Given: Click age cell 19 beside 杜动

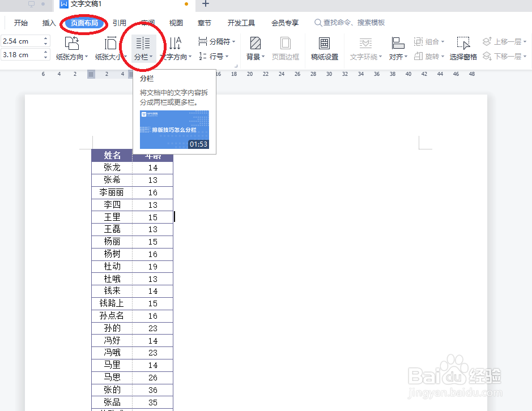Looking at the screenshot, I should tap(152, 267).
